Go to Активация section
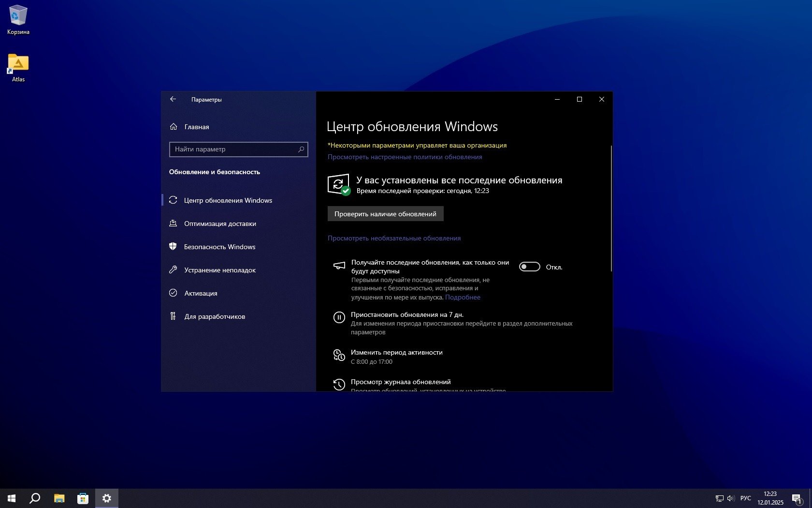 click(x=201, y=293)
